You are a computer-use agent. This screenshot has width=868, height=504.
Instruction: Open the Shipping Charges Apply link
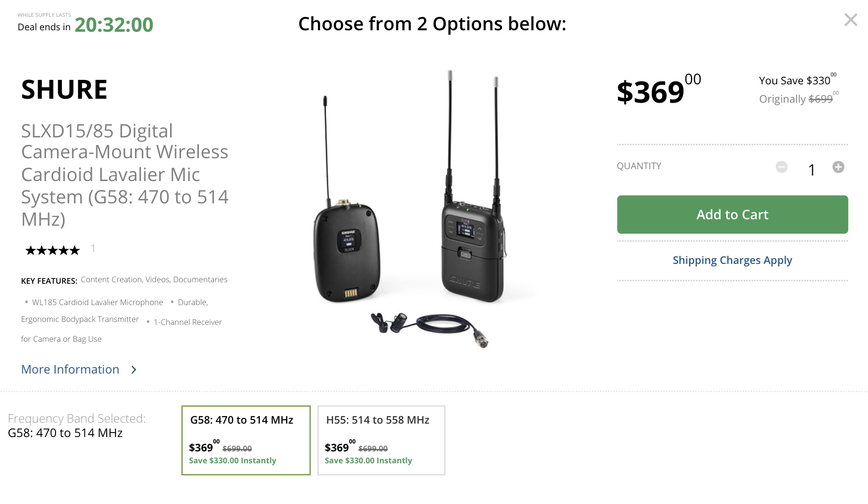[x=732, y=260]
